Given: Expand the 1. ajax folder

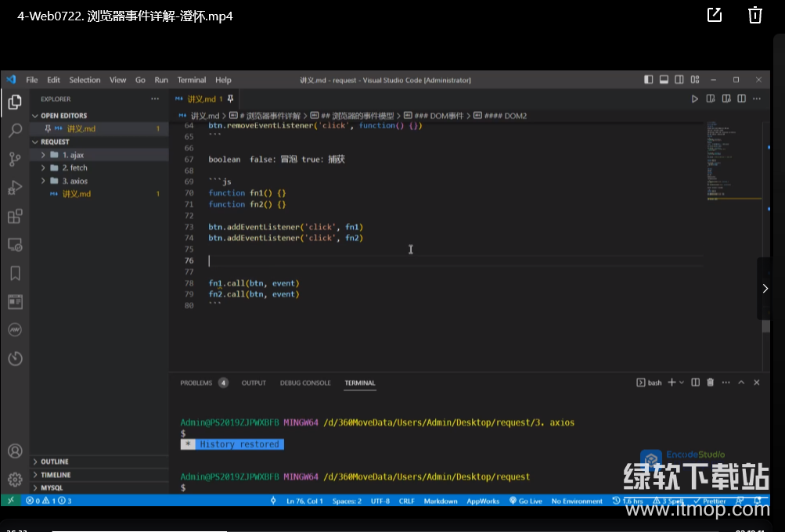Looking at the screenshot, I should 100,155.
